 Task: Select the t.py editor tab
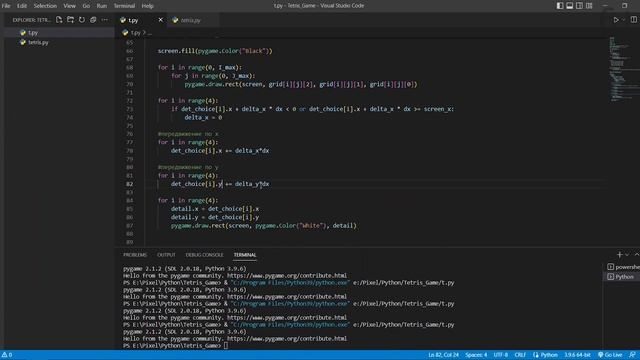coord(133,20)
